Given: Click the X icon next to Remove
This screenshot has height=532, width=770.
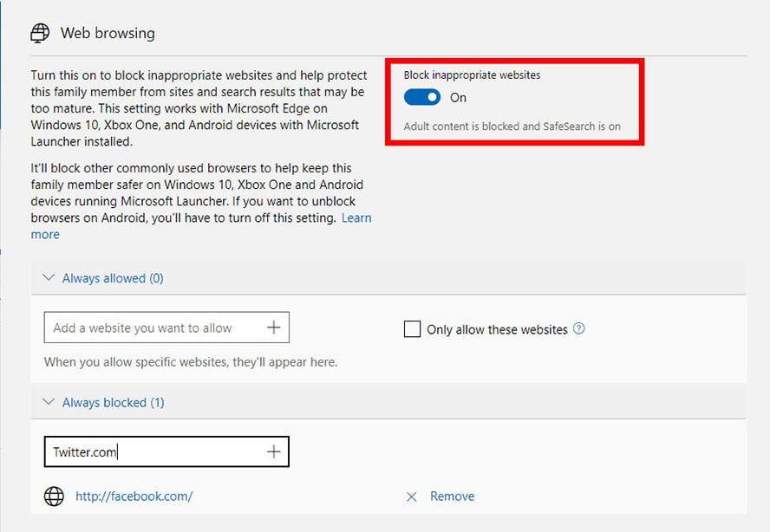Looking at the screenshot, I should [x=412, y=496].
